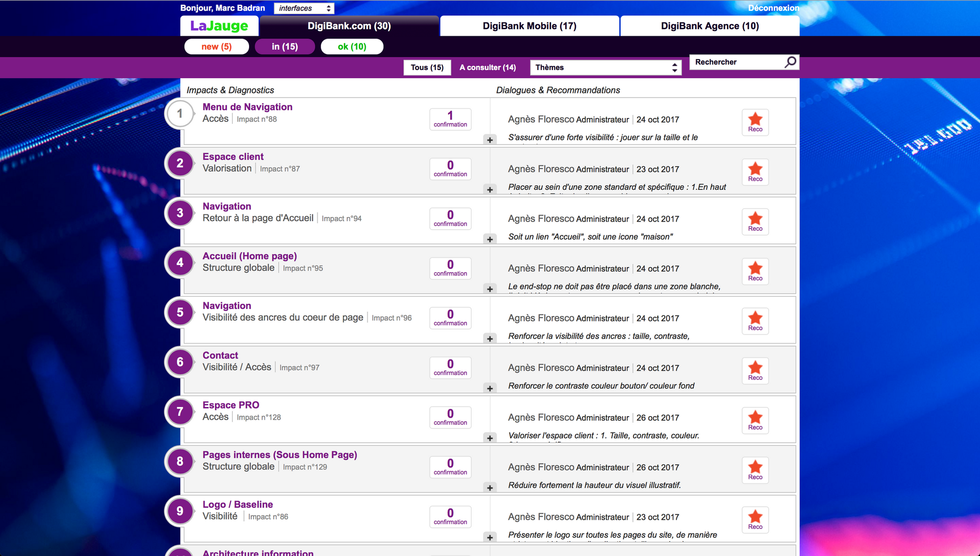Click the Déconnexion link

click(x=773, y=8)
